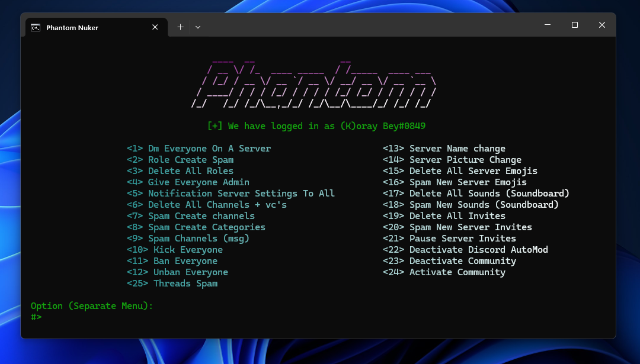
Task: Click the 'Option (Separate Menu):' text
Action: click(x=92, y=306)
